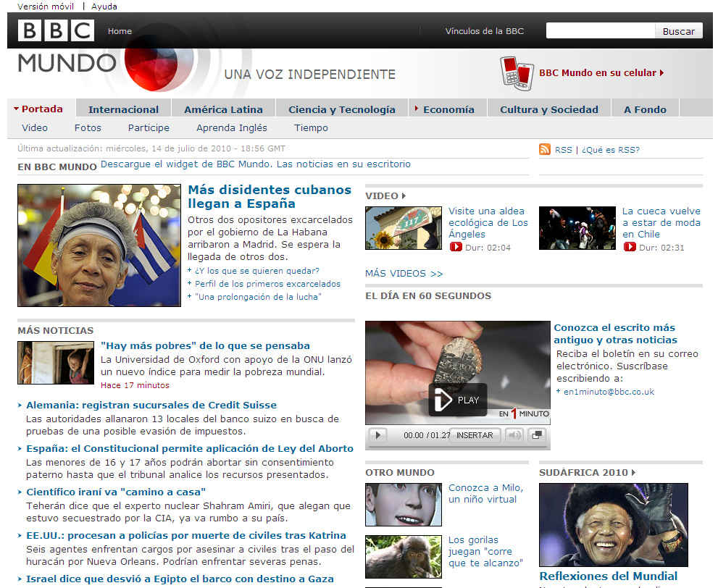718x588 pixels.
Task: Click the RSS text link
Action: (563, 150)
